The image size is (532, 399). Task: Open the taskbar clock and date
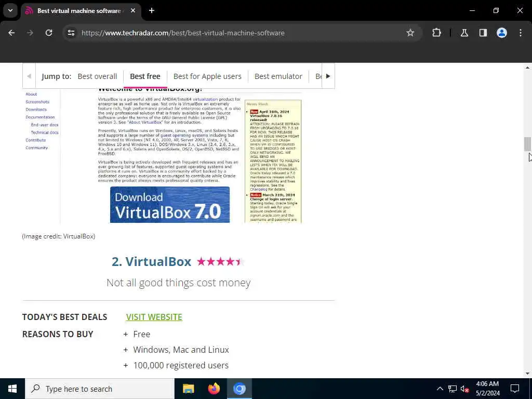487,389
